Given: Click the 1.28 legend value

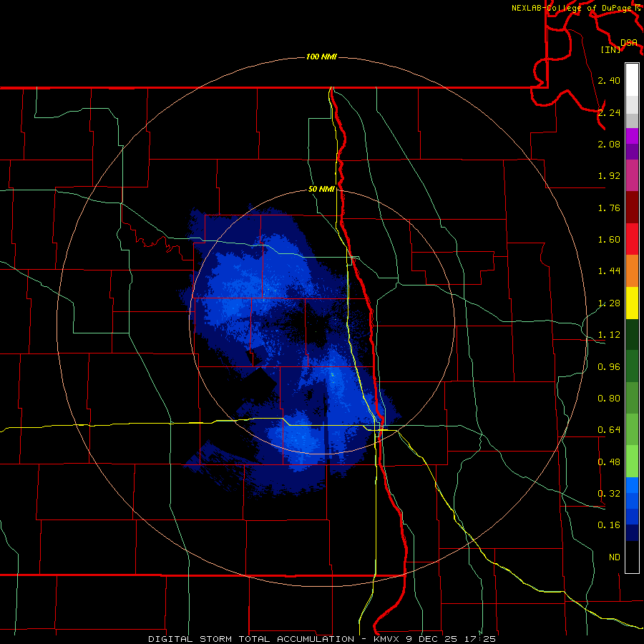Looking at the screenshot, I should pyautogui.click(x=609, y=303).
